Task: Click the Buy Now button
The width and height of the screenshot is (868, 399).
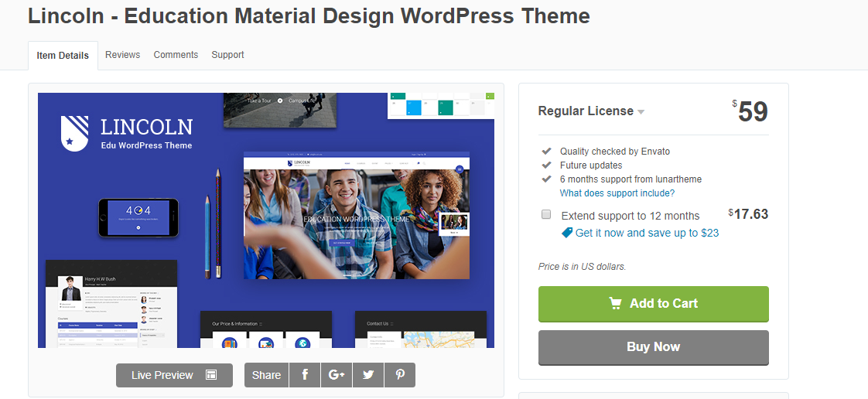Action: 653,347
